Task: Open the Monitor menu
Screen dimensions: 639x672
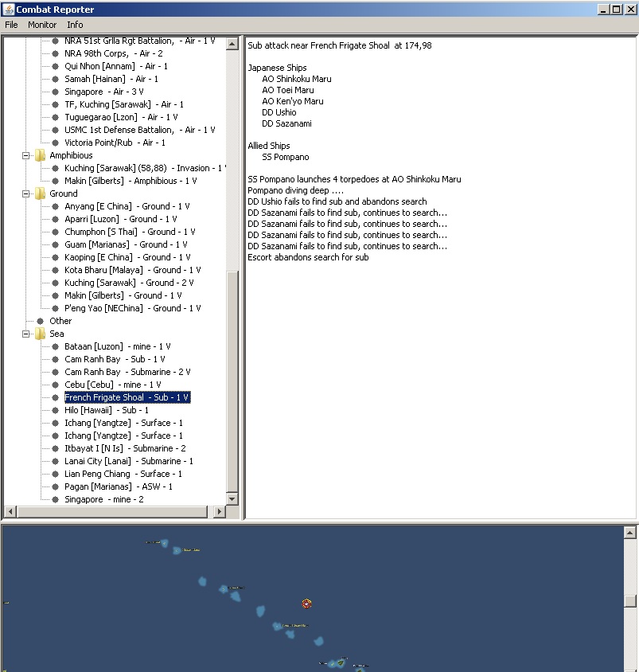Action: [42, 25]
